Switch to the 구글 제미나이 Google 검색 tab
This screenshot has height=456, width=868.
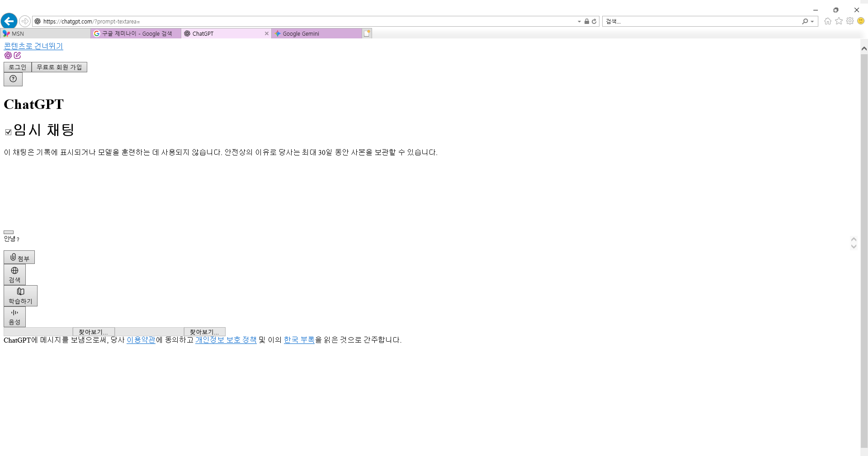coord(136,33)
